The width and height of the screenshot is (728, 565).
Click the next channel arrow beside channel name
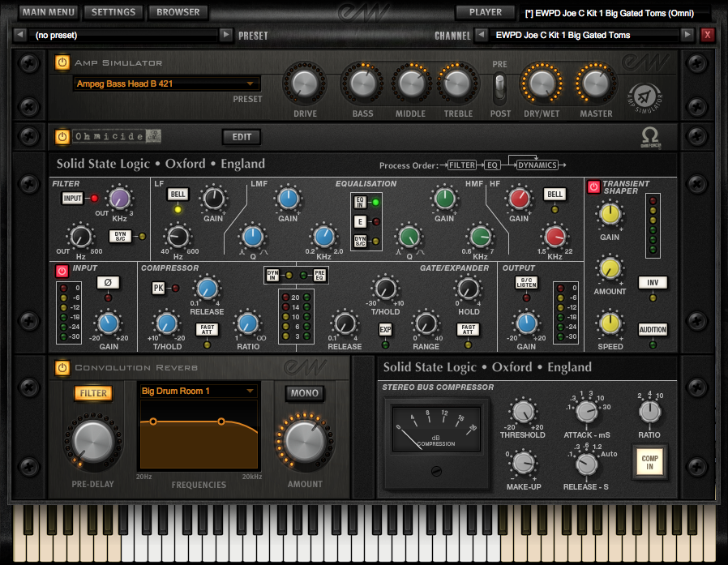[x=687, y=35]
